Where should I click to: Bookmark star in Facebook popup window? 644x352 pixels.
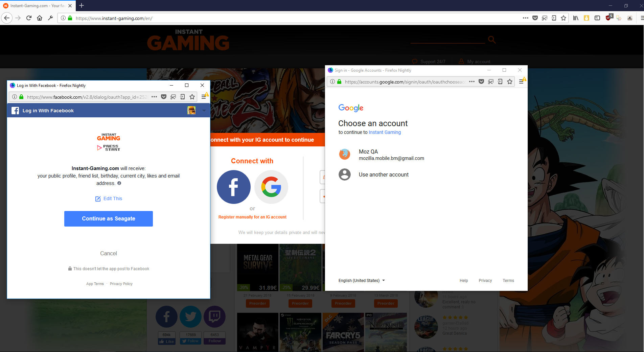pyautogui.click(x=192, y=97)
